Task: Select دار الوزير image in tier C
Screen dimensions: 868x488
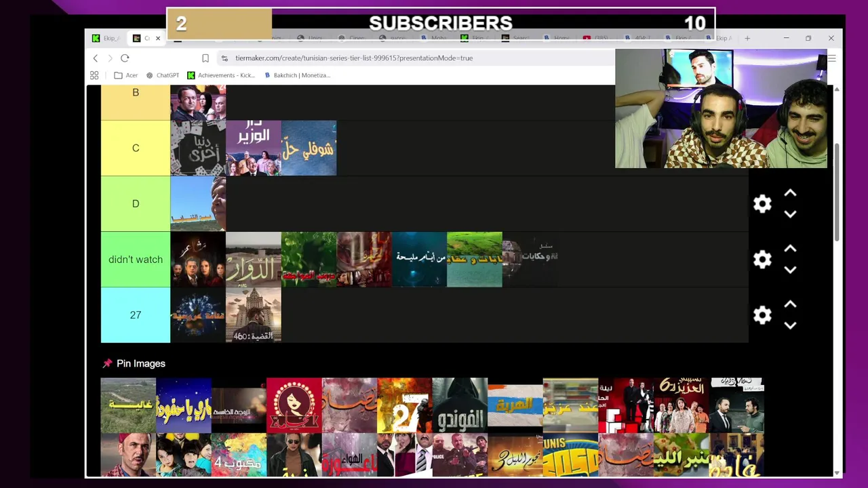Action: click(254, 148)
